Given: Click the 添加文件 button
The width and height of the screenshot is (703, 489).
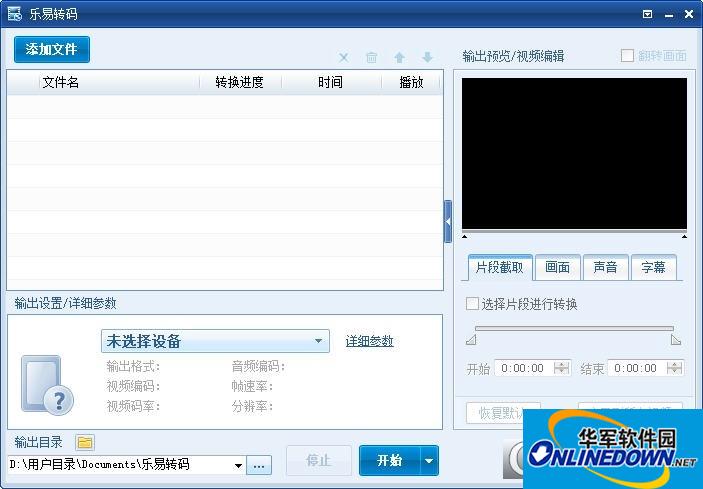Looking at the screenshot, I should (52, 49).
